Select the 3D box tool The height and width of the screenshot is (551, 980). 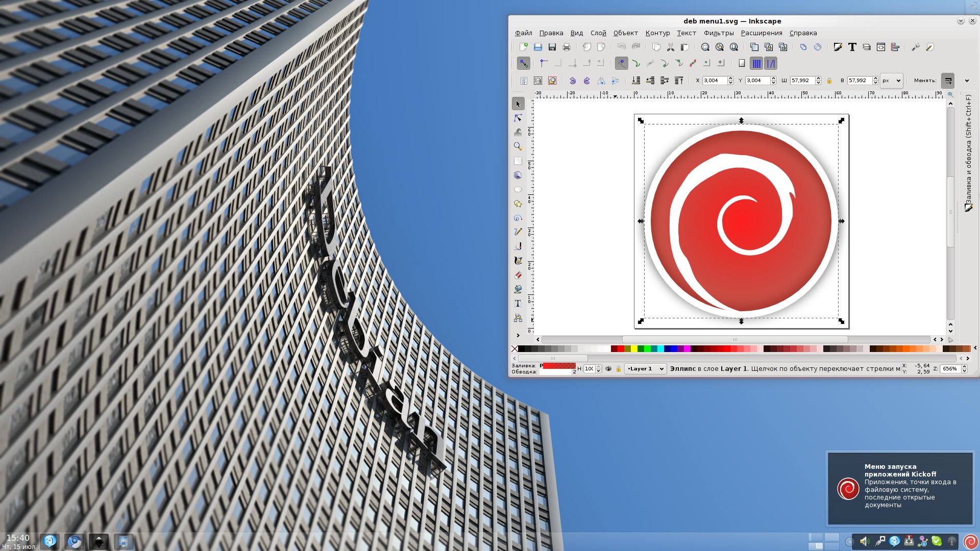point(518,175)
